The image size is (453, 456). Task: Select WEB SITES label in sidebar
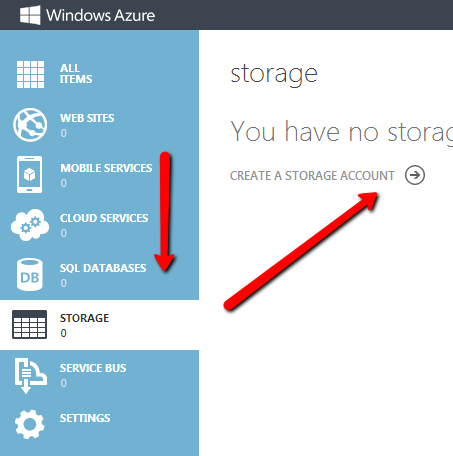(87, 118)
